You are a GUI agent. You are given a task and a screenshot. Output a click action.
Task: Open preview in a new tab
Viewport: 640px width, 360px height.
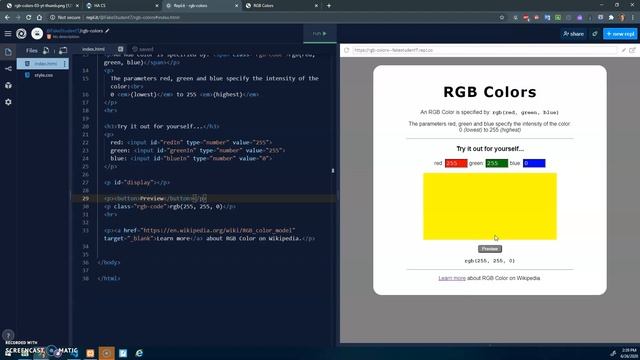[632, 50]
